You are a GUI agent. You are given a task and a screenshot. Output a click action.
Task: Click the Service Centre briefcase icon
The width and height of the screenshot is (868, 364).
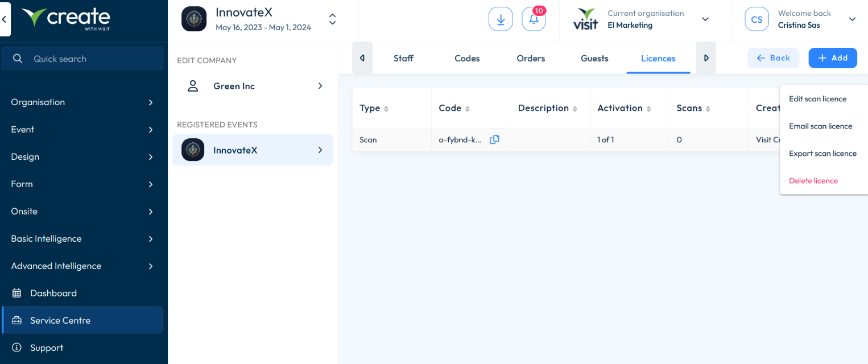tap(16, 321)
